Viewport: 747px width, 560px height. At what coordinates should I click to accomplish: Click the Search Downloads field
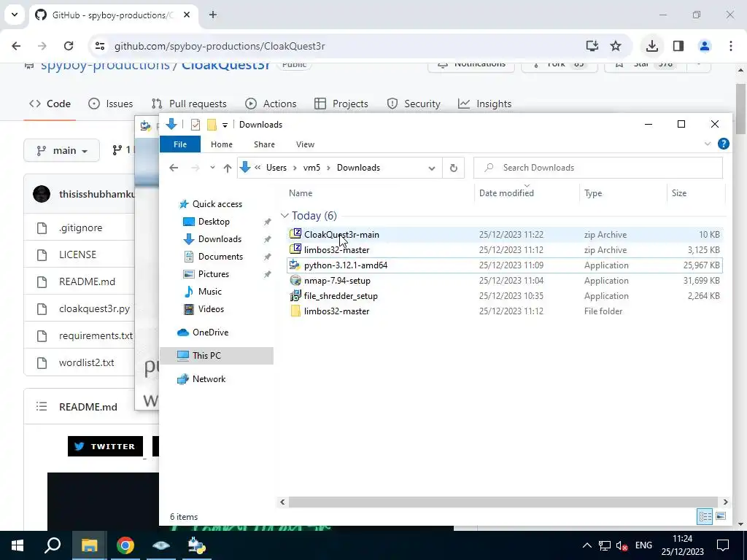point(598,168)
